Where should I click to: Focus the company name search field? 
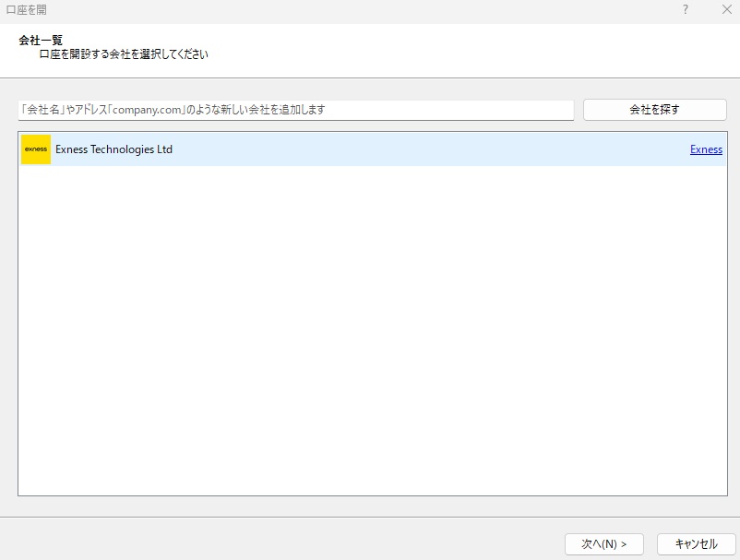click(x=296, y=110)
